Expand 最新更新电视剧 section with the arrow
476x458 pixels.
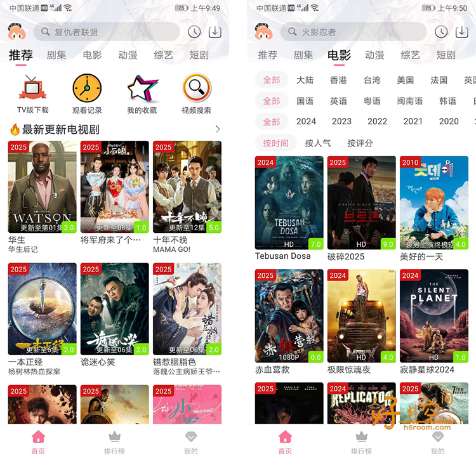[x=218, y=129]
